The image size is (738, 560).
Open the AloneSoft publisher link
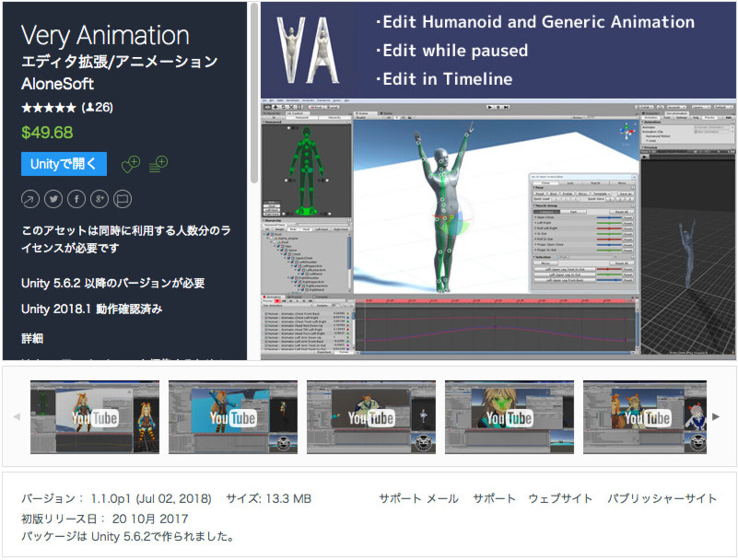(57, 84)
